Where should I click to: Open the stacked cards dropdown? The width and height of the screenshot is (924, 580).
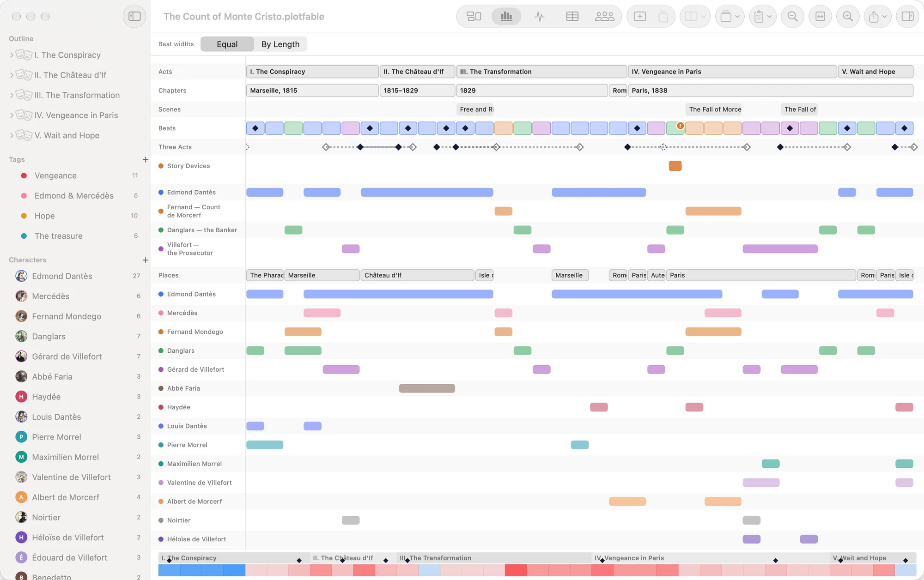[x=730, y=16]
